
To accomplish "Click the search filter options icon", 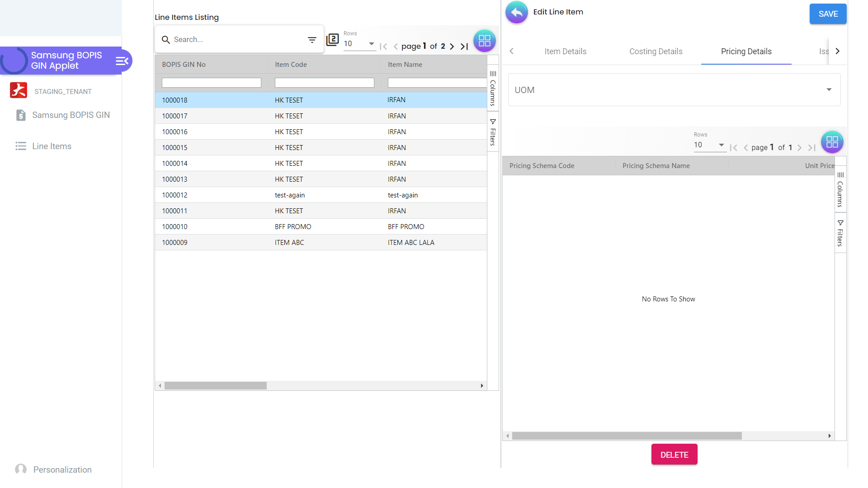I will (x=312, y=40).
